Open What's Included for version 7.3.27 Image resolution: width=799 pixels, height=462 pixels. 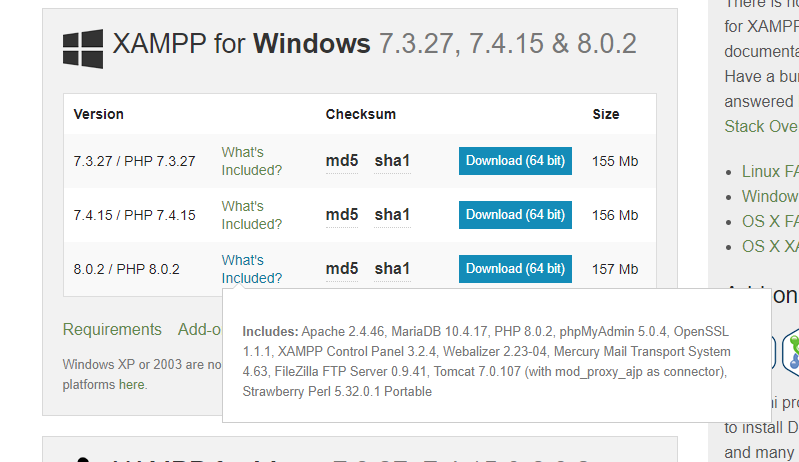(252, 161)
